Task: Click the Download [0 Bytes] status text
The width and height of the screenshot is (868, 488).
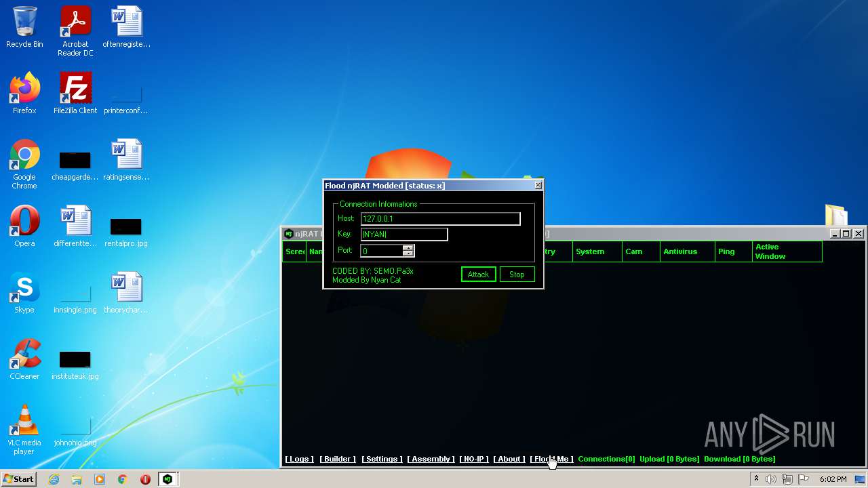Action: pyautogui.click(x=740, y=459)
